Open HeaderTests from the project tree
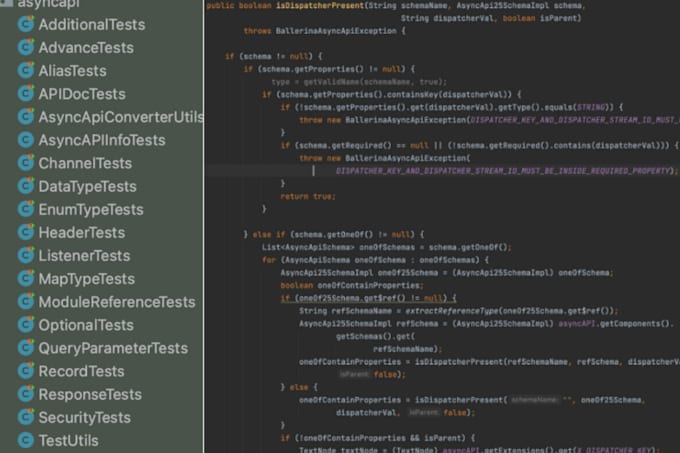Image resolution: width=680 pixels, height=453 pixels. click(x=82, y=233)
